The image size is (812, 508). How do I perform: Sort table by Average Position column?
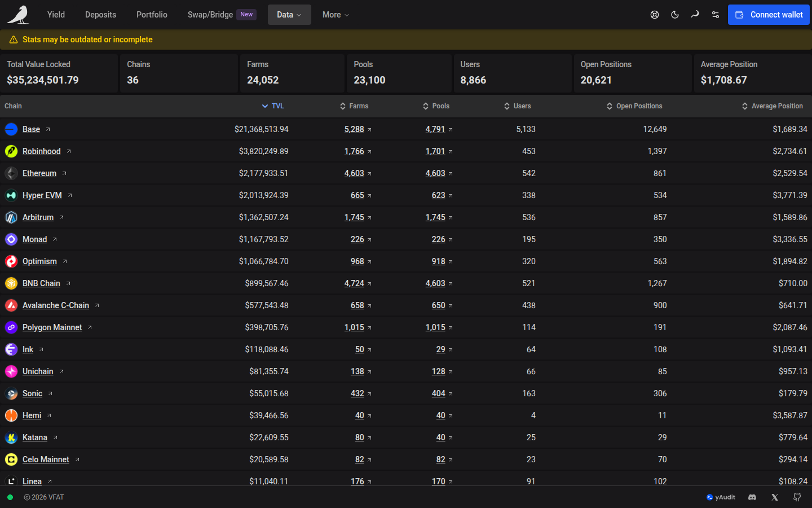(x=773, y=106)
